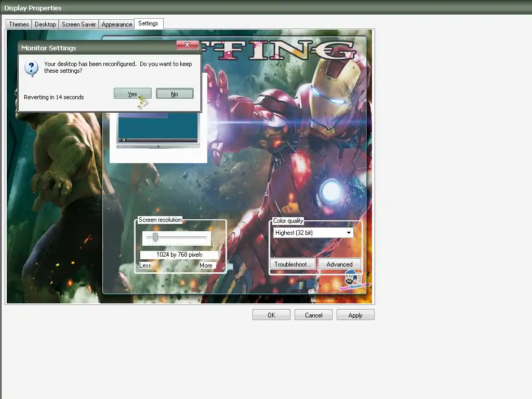Click No to revert settings
The height and width of the screenshot is (399, 532).
pyautogui.click(x=175, y=94)
